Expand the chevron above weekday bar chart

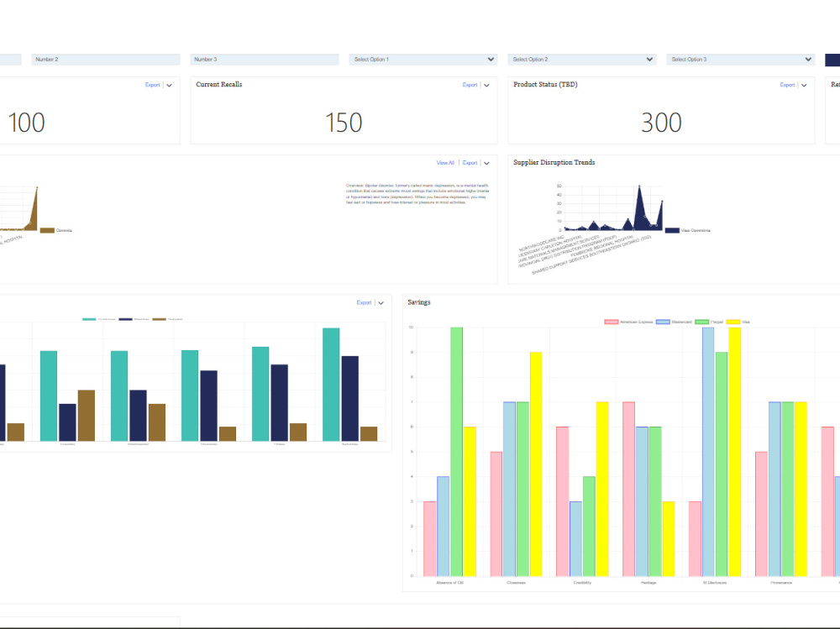coord(381,302)
